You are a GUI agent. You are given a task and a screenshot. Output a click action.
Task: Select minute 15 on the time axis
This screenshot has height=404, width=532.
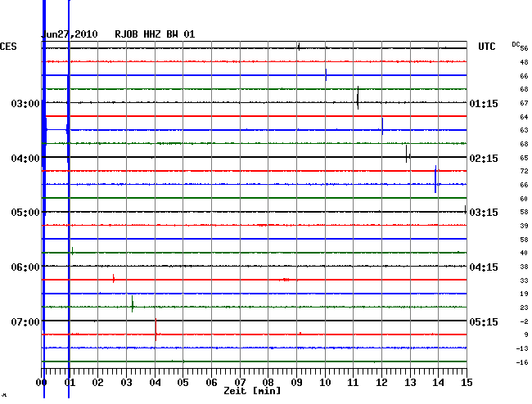click(467, 383)
